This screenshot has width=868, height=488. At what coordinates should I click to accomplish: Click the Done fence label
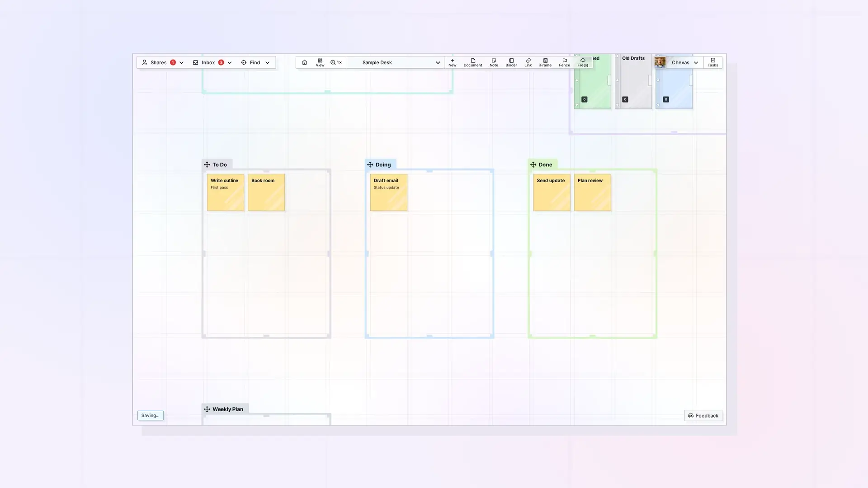click(545, 164)
